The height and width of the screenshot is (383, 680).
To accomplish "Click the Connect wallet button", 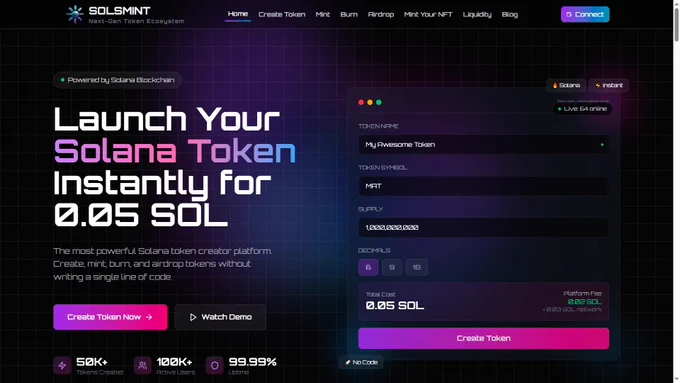I will [585, 14].
